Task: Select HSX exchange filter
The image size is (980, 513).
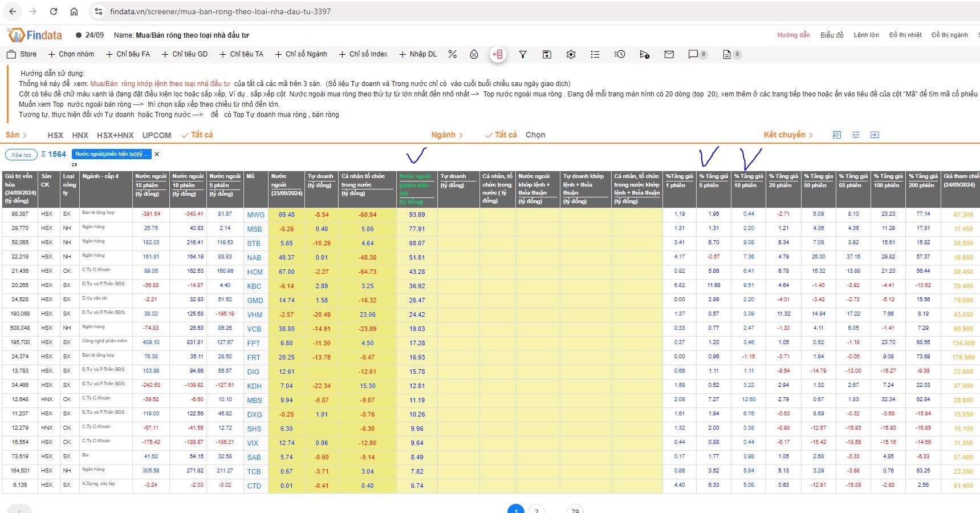Action: [x=55, y=135]
